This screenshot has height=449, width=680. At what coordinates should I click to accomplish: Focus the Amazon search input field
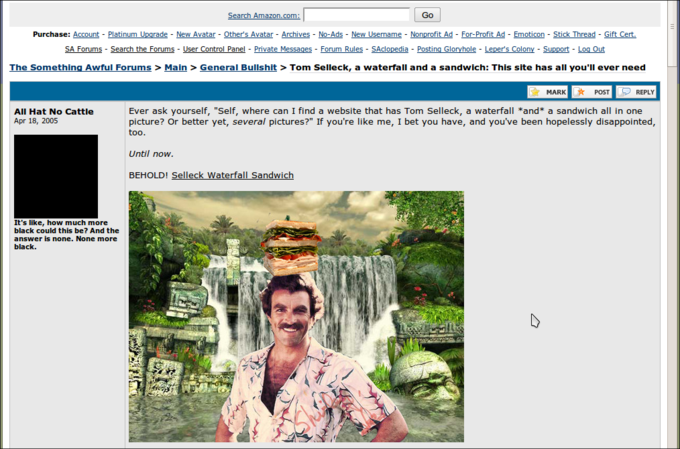(356, 15)
